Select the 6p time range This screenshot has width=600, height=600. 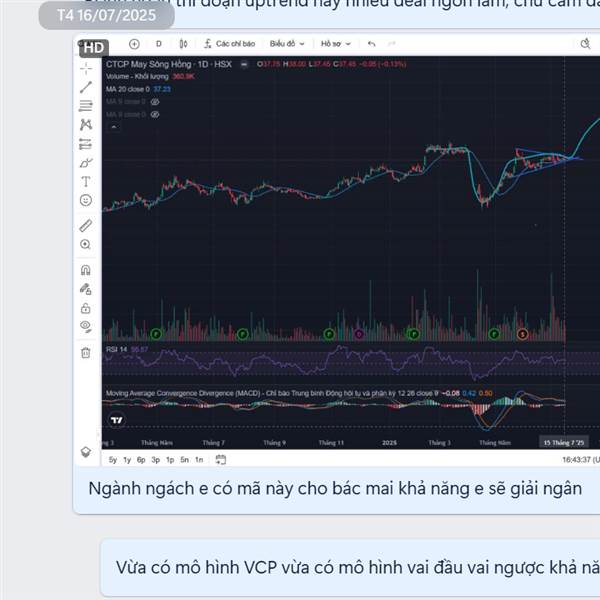coord(141,460)
